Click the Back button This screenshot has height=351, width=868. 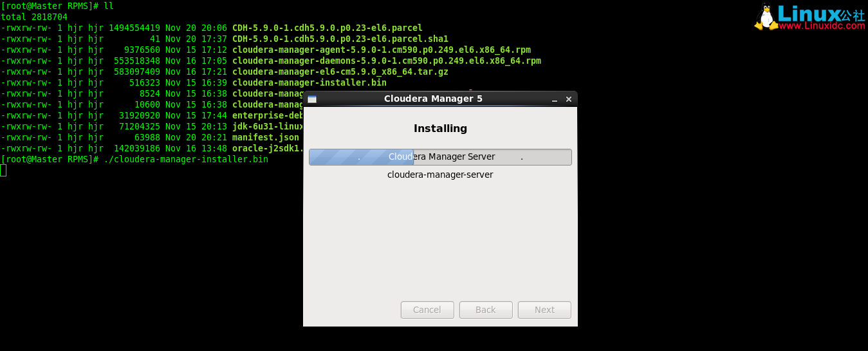coord(486,310)
